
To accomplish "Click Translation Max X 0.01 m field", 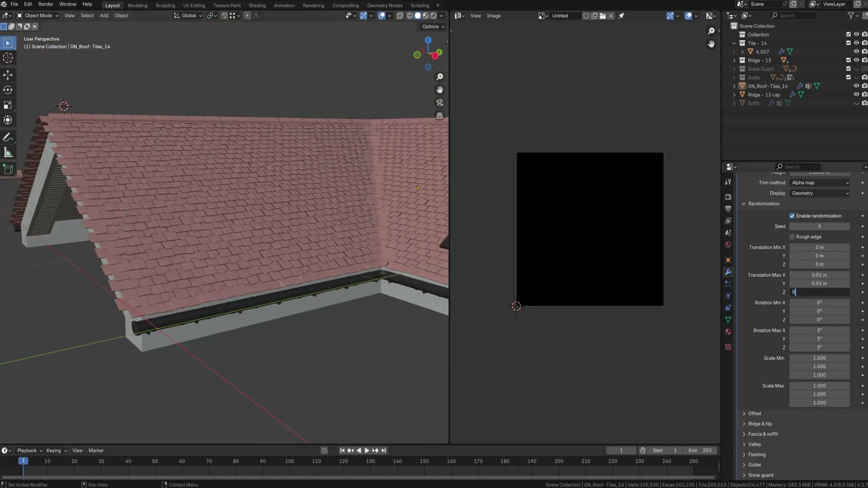I will [820, 275].
